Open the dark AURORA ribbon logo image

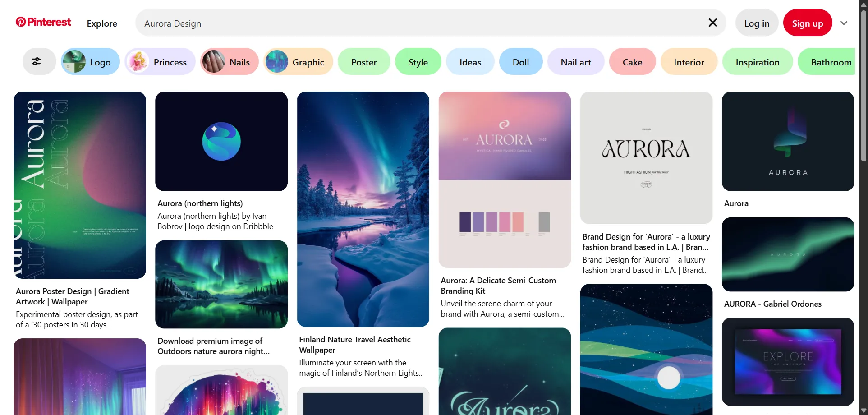[788, 141]
